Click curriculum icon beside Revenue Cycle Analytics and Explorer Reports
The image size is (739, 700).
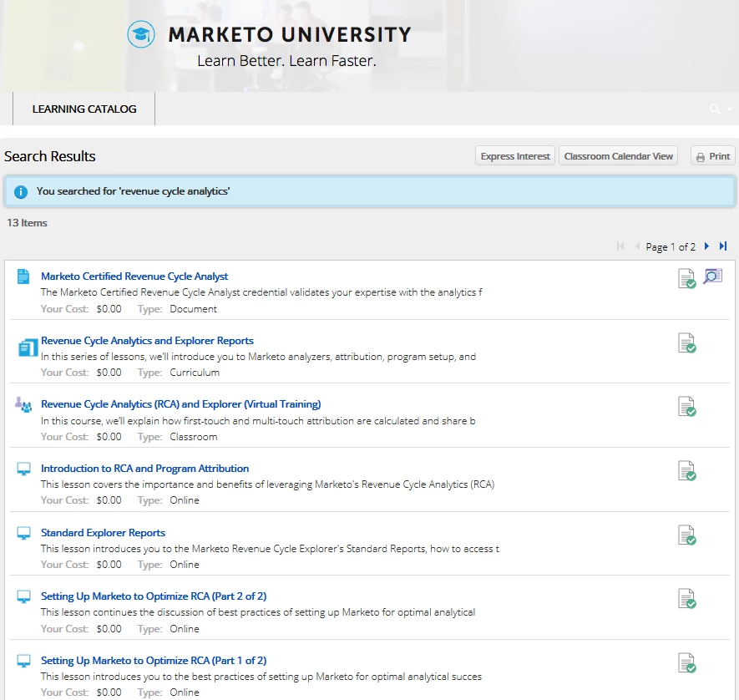(28, 347)
